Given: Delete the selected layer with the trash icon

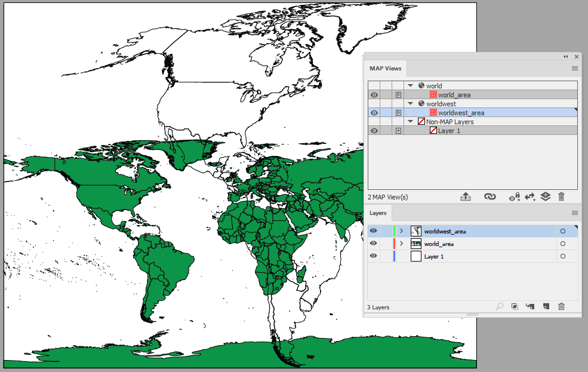Looking at the screenshot, I should tap(561, 306).
